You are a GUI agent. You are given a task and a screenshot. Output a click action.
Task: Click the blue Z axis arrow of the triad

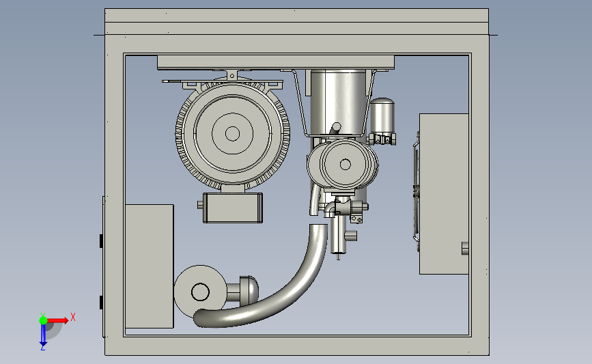pos(43,335)
